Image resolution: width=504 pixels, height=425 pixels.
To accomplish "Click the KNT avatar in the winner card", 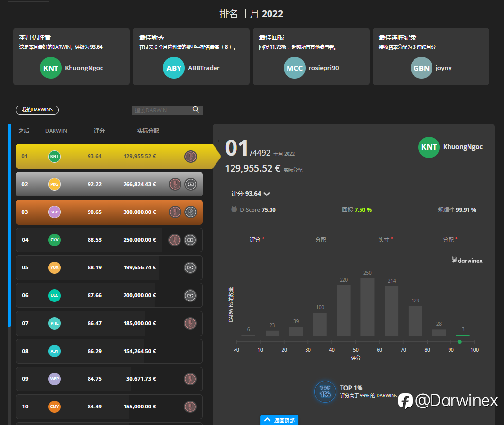I will click(x=51, y=68).
